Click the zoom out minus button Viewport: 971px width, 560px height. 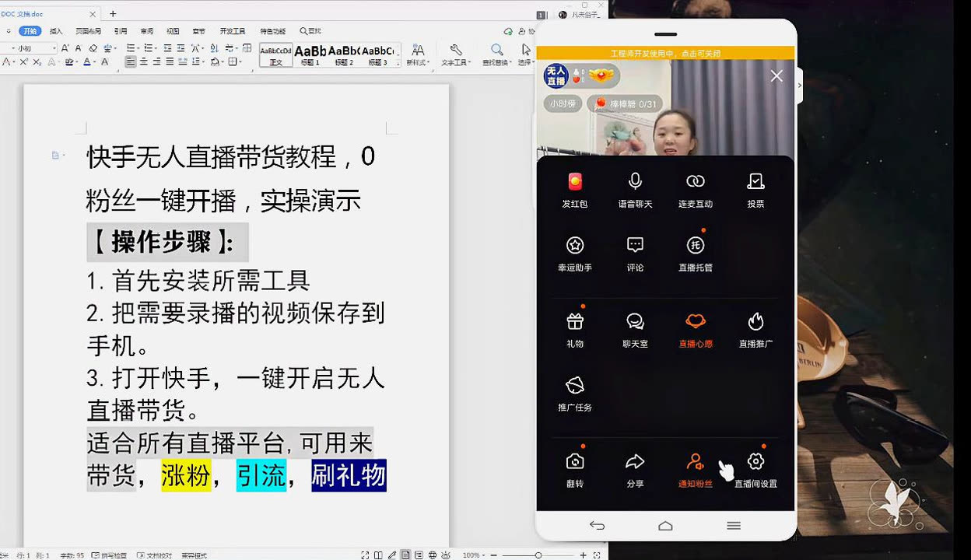pos(495,555)
